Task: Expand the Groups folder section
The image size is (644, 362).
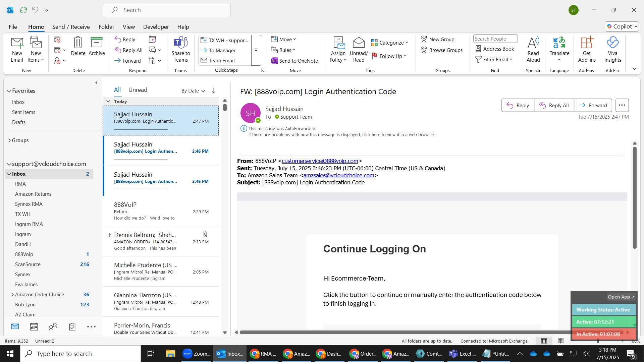Action: pos(9,140)
